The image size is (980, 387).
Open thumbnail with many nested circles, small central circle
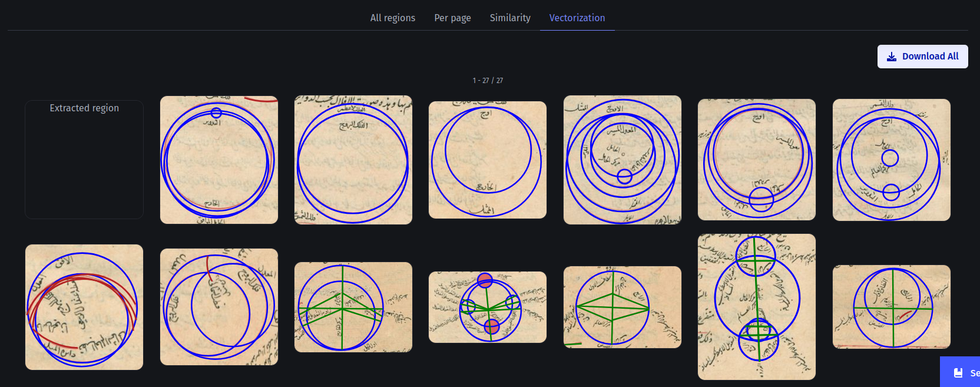click(x=622, y=160)
